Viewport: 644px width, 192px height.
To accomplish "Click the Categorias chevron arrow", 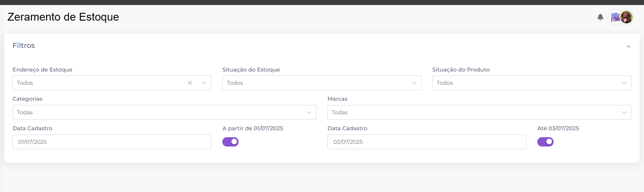I will 309,112.
